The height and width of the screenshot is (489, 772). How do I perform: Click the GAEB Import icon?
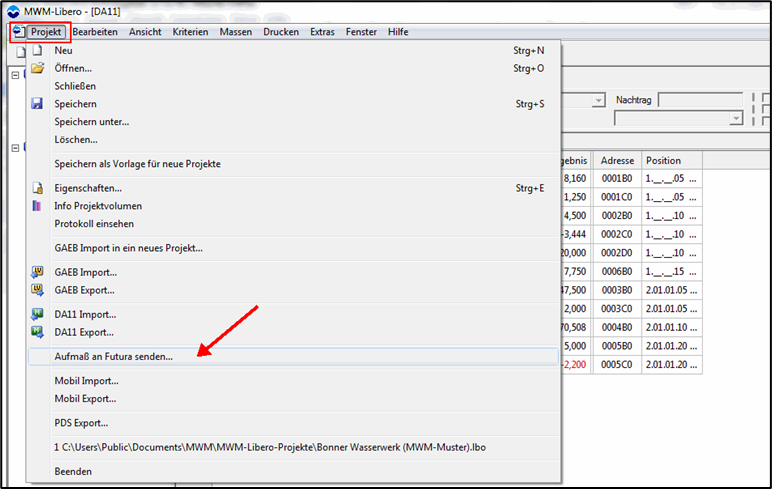pos(37,272)
